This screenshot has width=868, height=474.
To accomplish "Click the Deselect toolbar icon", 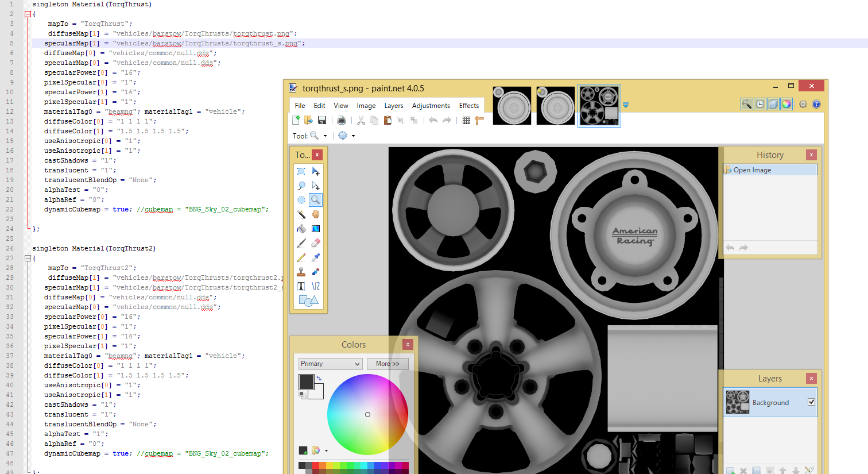I will 414,120.
